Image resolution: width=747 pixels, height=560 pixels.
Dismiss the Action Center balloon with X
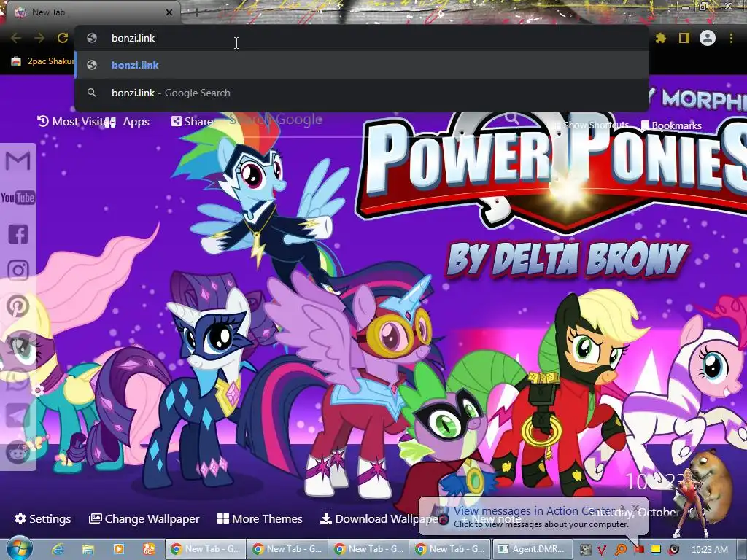(635, 508)
